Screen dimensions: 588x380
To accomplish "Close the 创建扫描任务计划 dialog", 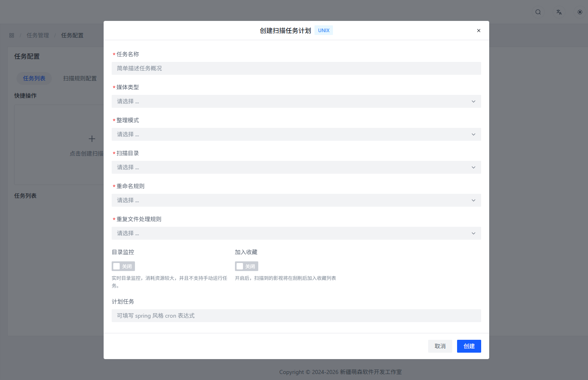I will click(478, 30).
